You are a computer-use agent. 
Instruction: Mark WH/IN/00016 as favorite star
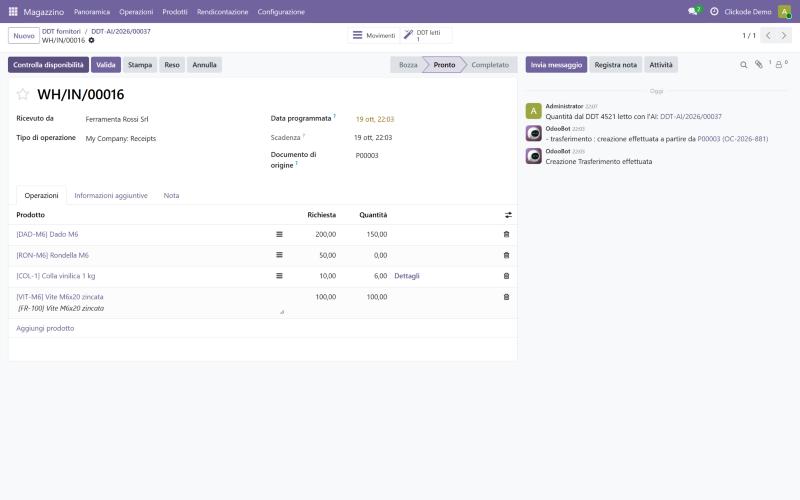click(x=22, y=94)
